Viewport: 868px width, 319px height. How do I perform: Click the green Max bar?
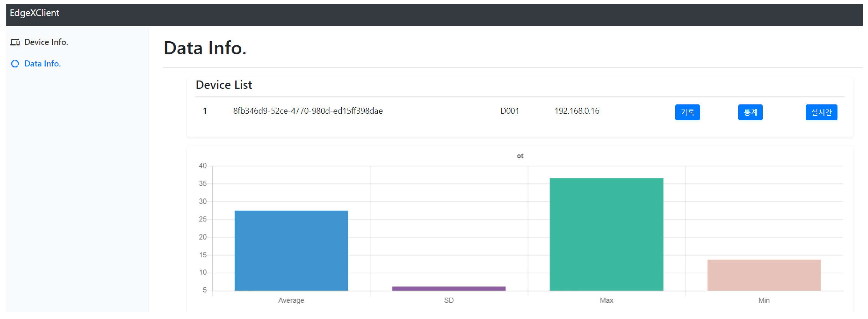click(x=606, y=234)
